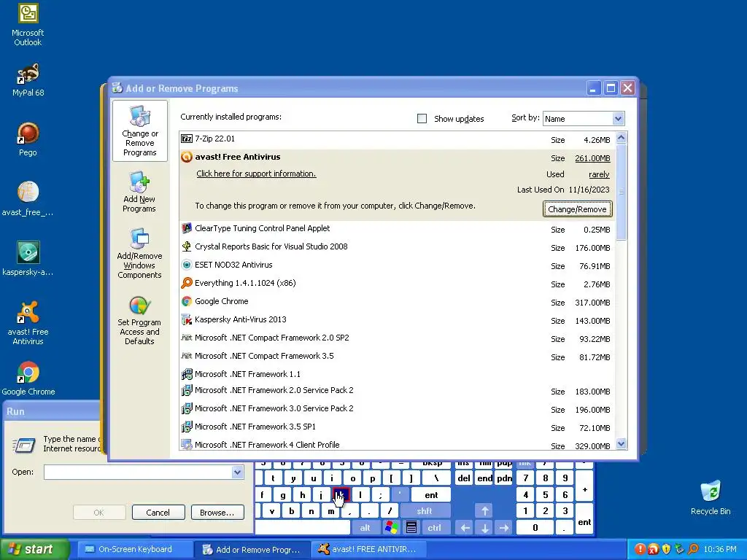Click Safely Remove Hardware tray icon

(680, 550)
